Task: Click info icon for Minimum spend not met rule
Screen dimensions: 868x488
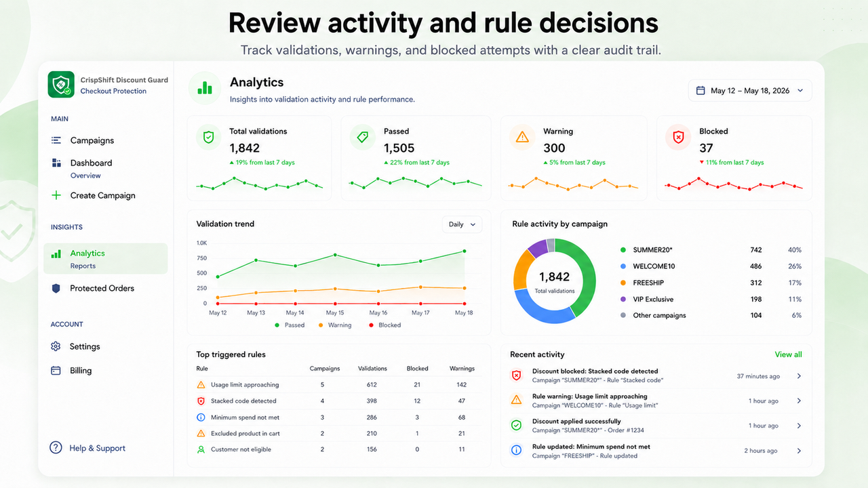Action: coord(201,418)
